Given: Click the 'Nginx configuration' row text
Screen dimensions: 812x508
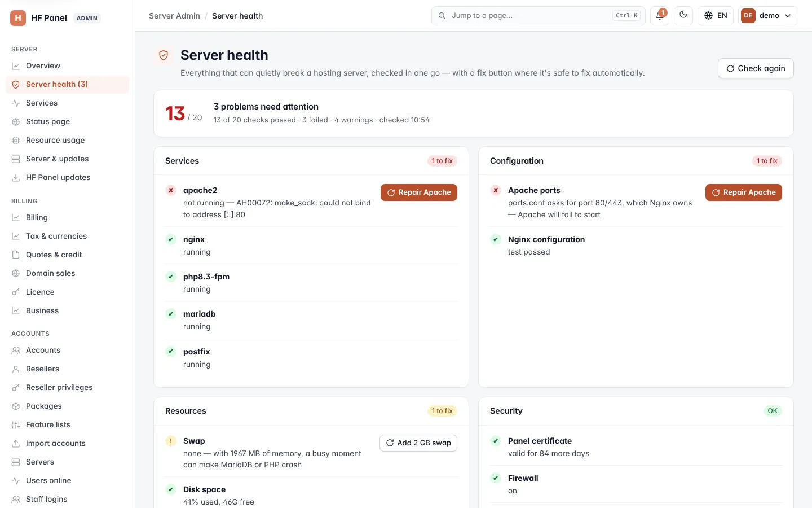Looking at the screenshot, I should point(546,239).
